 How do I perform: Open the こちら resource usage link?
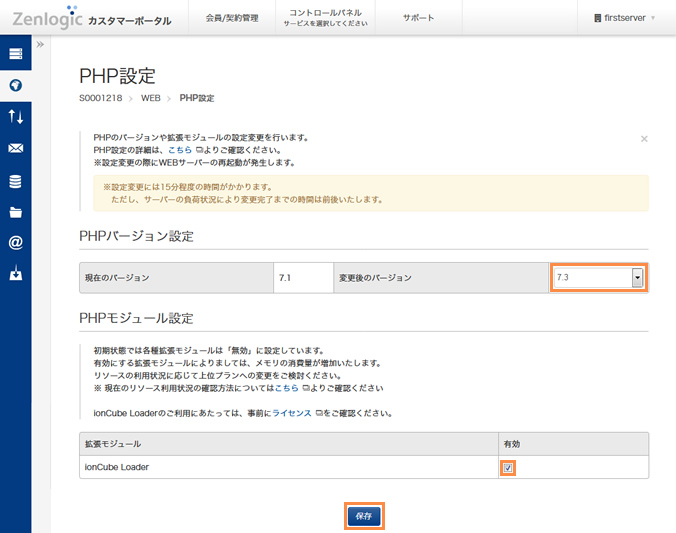tap(287, 388)
